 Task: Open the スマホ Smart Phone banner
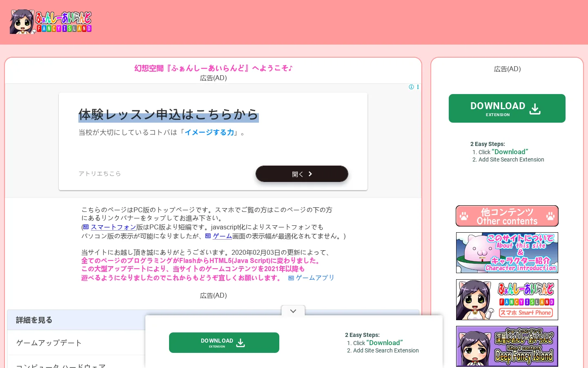507,300
